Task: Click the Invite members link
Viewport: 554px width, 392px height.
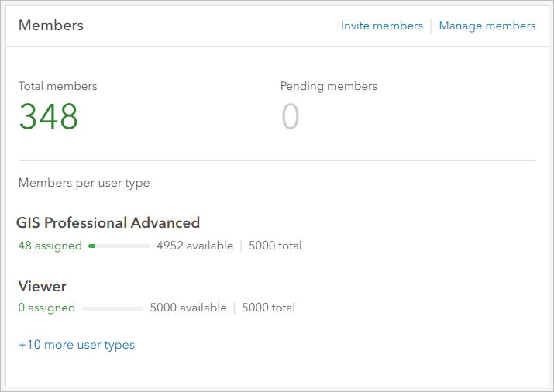Action: 381,26
